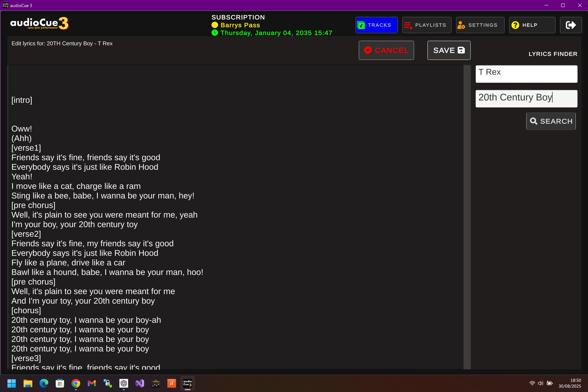Open the ChatGPT taskbar app
The width and height of the screenshot is (588, 392).
tap(124, 383)
